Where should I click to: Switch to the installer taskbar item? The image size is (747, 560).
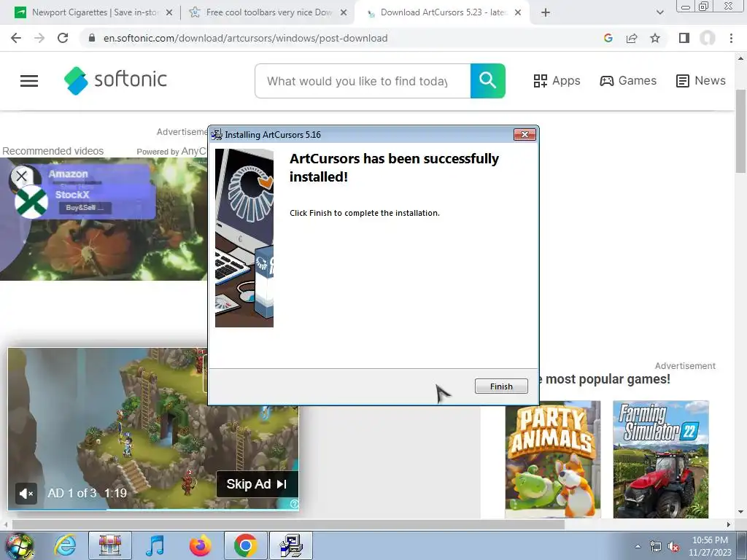pyautogui.click(x=291, y=545)
